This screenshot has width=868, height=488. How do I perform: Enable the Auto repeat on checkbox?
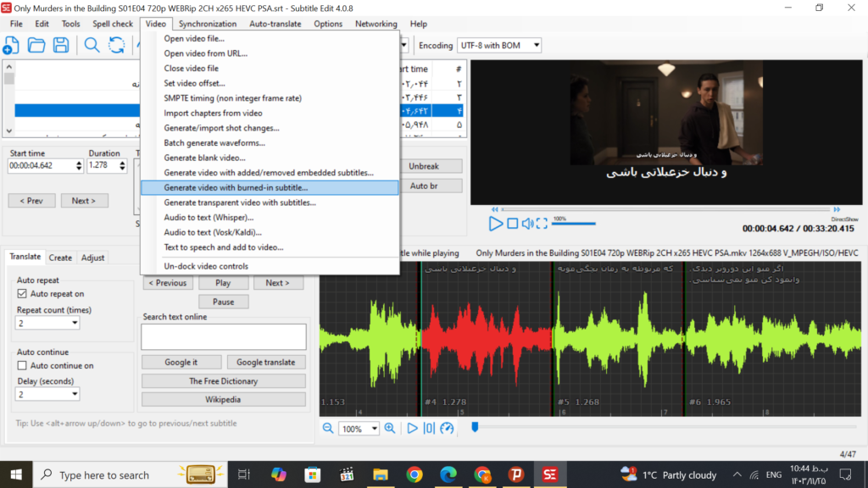[23, 294]
